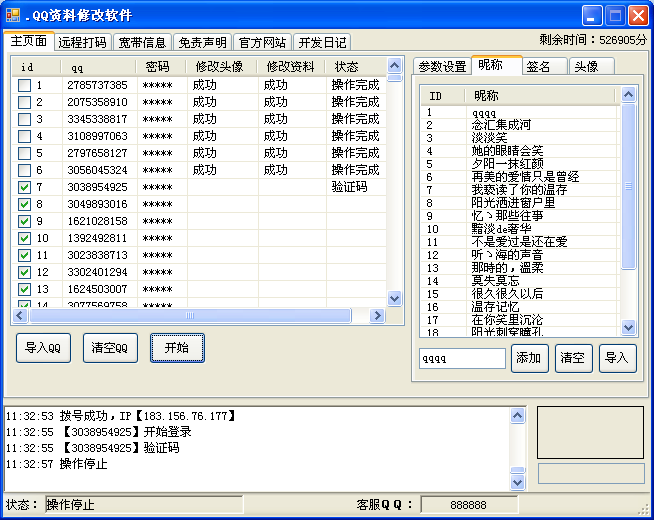Click the account table's scroll right arrow

377,315
